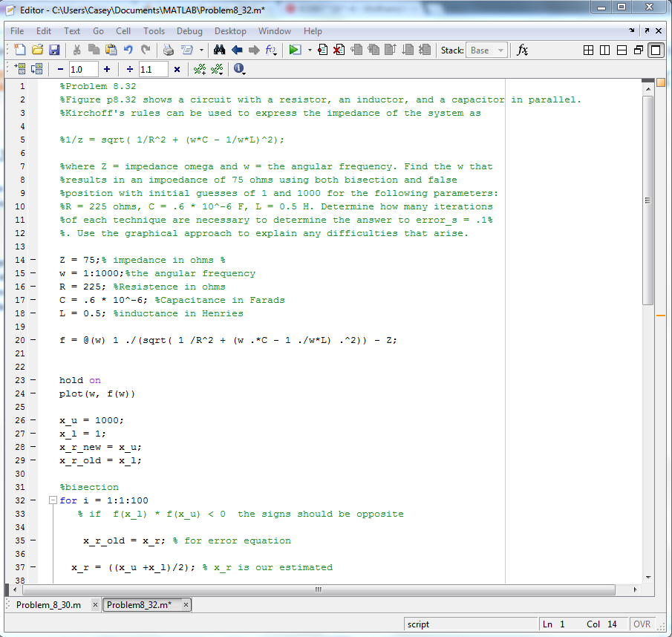672x637 pixels.
Task: Click the debug Continue icon
Action: tap(408, 50)
